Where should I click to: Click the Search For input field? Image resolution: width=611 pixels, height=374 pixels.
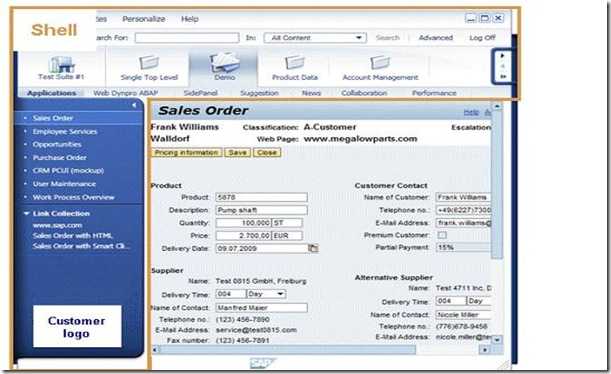pyautogui.click(x=187, y=38)
